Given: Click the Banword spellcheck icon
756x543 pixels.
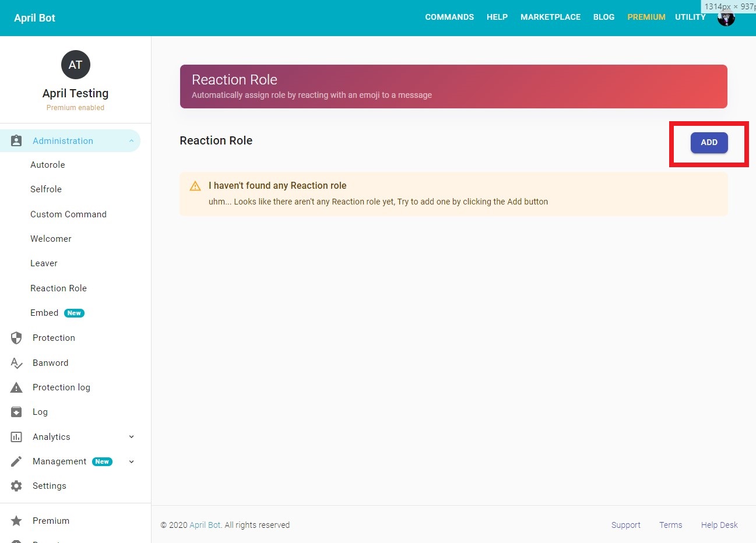Looking at the screenshot, I should point(16,363).
